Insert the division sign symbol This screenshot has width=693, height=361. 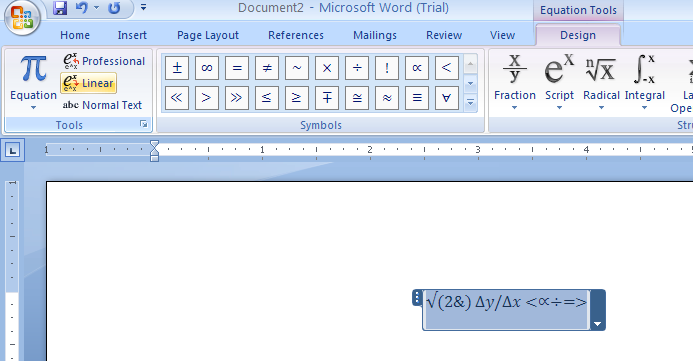click(357, 68)
